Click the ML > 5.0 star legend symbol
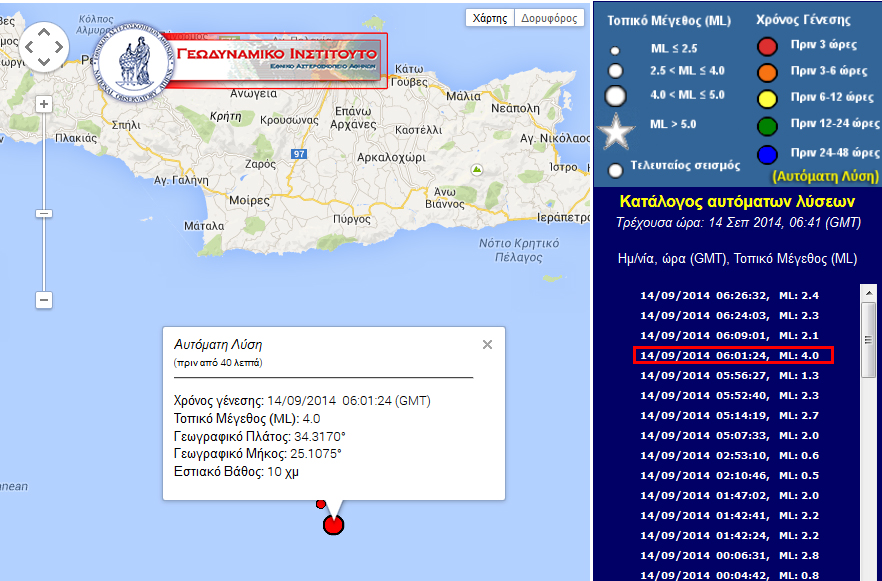Screen dimensions: 882x581 tap(617, 131)
